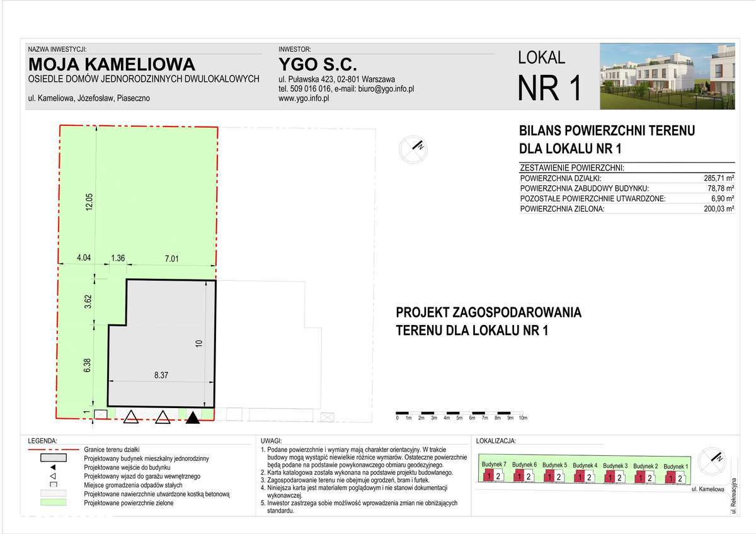This screenshot has height=534, width=756.
Task: Click the red dashed boundary line in the legend
Action: tap(54, 450)
